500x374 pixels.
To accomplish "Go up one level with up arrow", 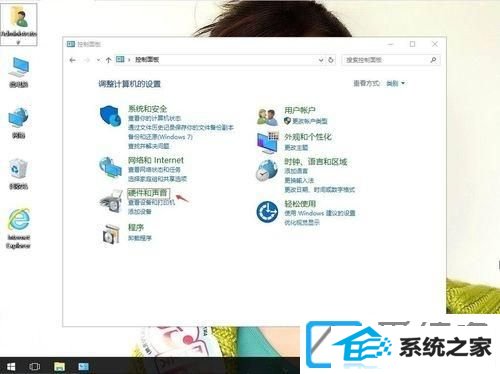I will click(108, 60).
